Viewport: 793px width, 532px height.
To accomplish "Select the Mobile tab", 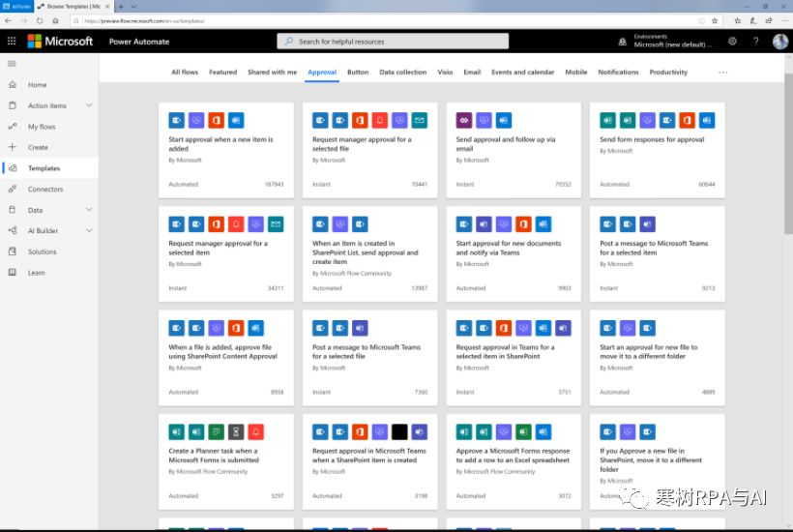I will point(576,73).
